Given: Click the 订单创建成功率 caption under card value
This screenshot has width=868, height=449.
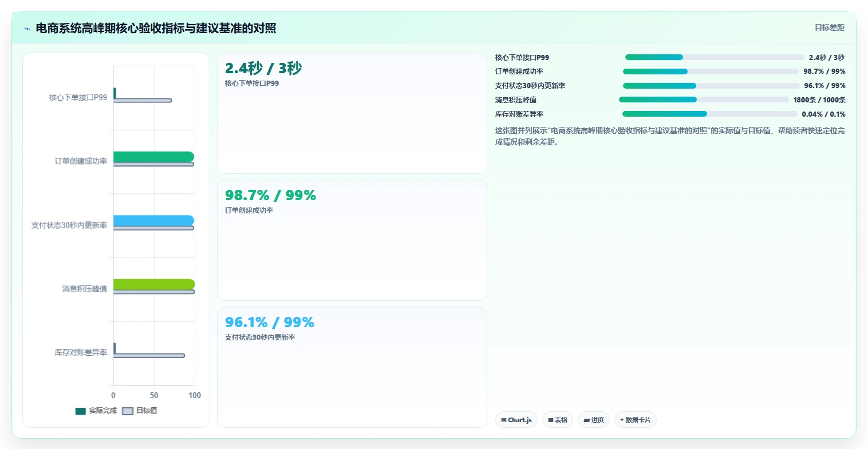Looking at the screenshot, I should click(249, 210).
